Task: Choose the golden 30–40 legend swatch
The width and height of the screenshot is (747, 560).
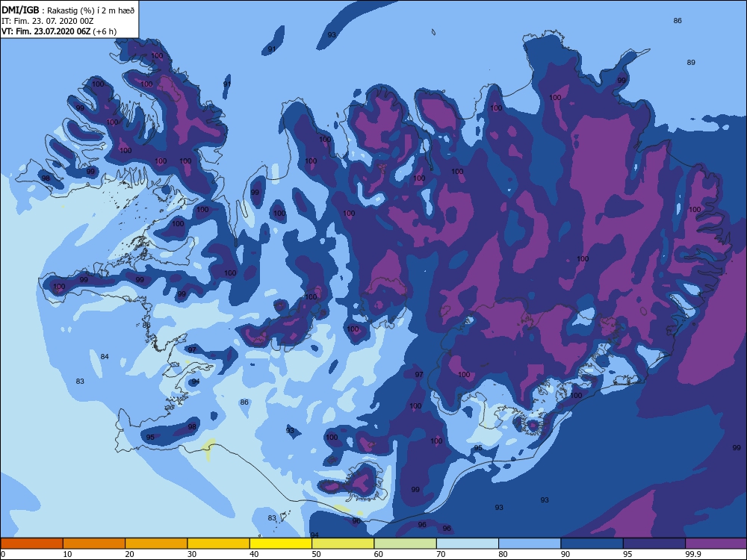Action: pos(219,544)
